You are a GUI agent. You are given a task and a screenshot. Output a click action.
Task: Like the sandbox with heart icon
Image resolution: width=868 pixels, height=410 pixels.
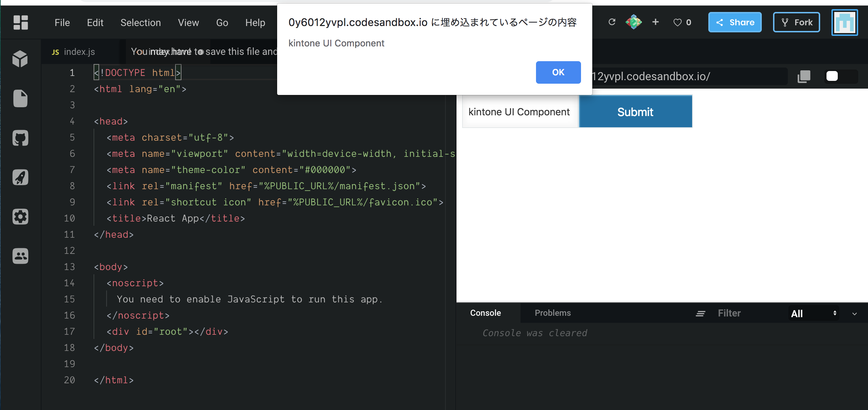677,23
